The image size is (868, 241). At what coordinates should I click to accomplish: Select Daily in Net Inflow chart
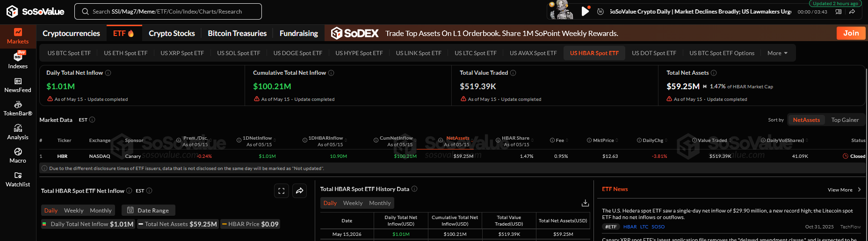51,211
